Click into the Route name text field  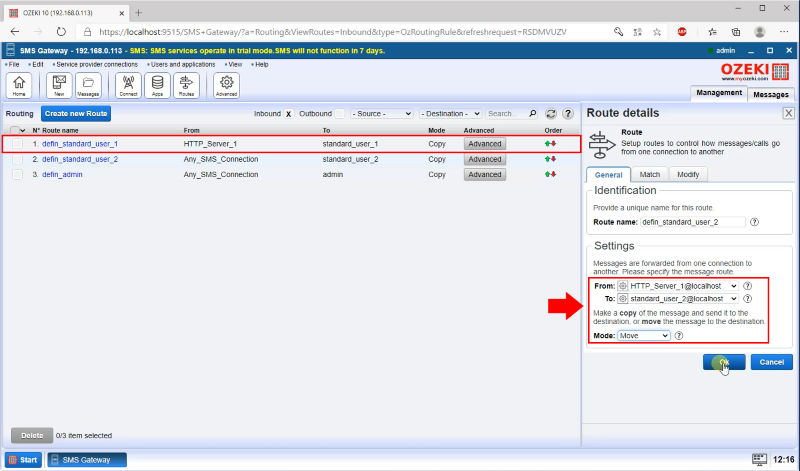(693, 222)
